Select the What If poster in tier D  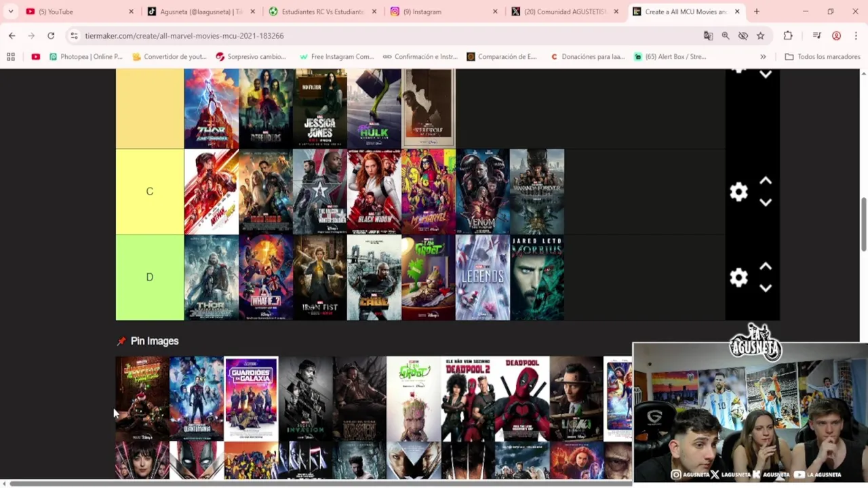click(x=266, y=277)
